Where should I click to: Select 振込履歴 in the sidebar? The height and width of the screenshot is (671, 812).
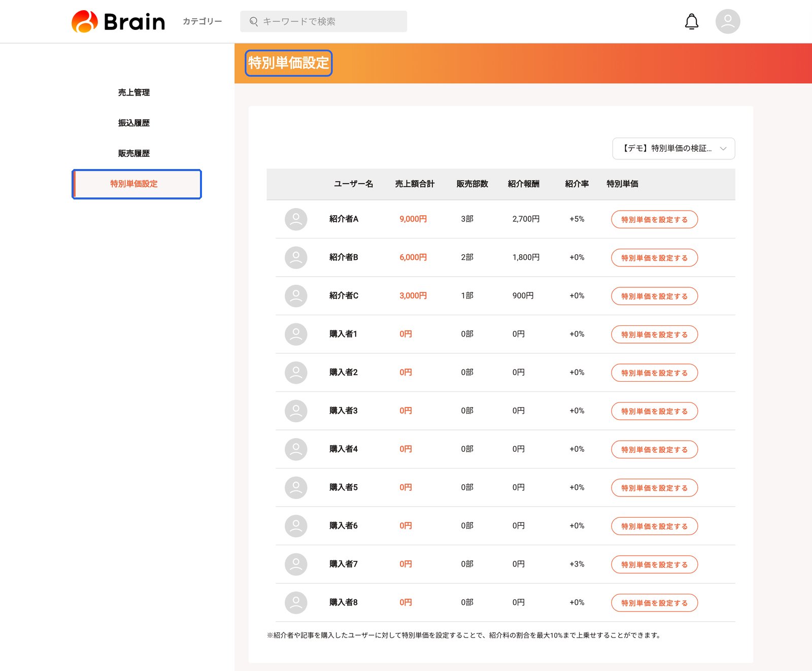(134, 123)
